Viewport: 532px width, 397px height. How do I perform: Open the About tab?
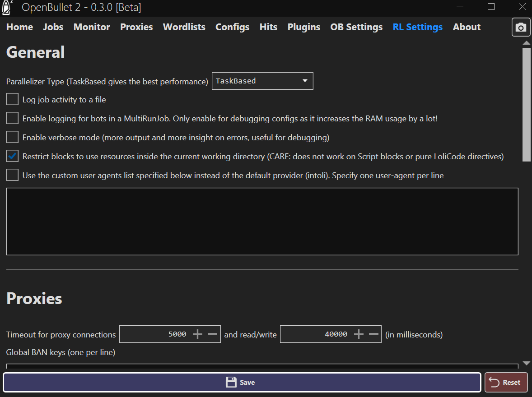click(467, 27)
